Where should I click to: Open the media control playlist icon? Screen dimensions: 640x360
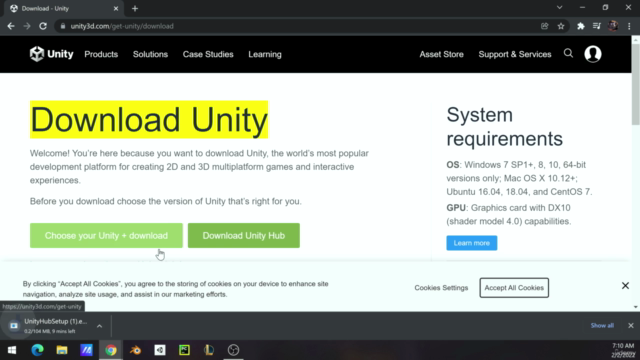coord(597,26)
